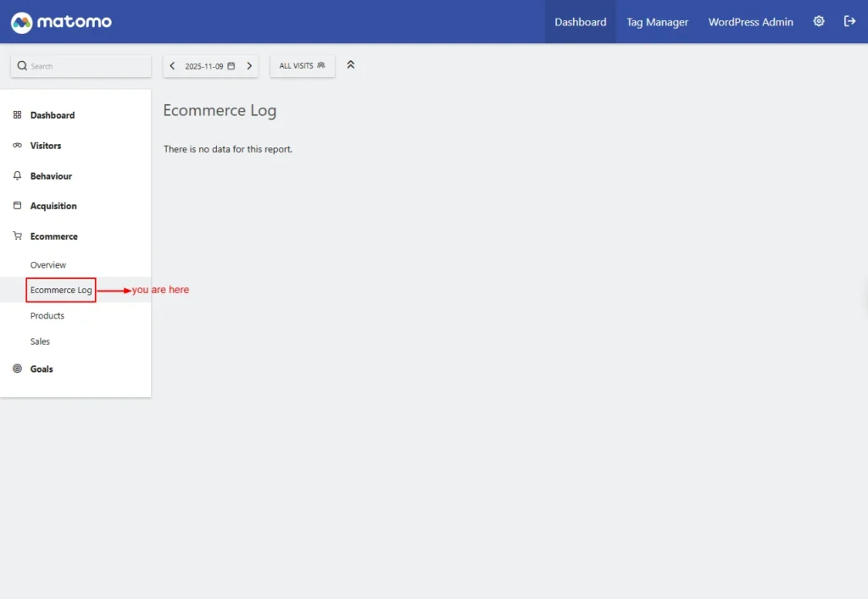Open the Ecommerce Overview report
The height and width of the screenshot is (599, 868).
[48, 265]
